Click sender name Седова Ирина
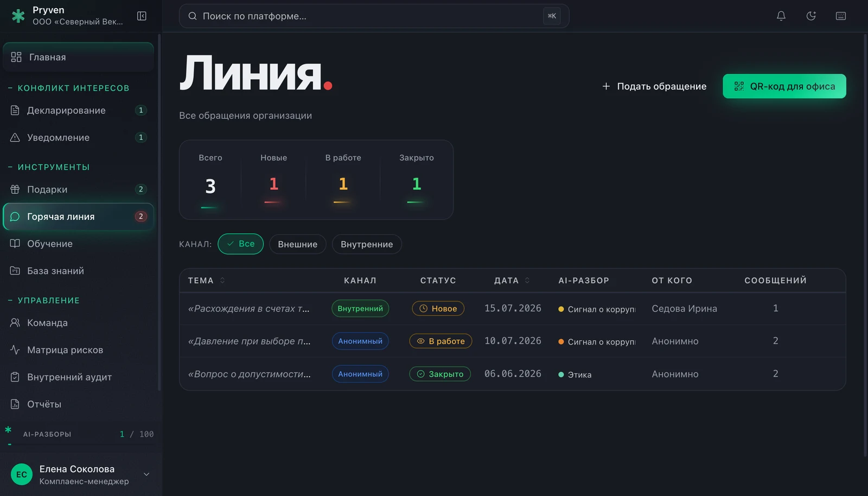 click(x=684, y=309)
